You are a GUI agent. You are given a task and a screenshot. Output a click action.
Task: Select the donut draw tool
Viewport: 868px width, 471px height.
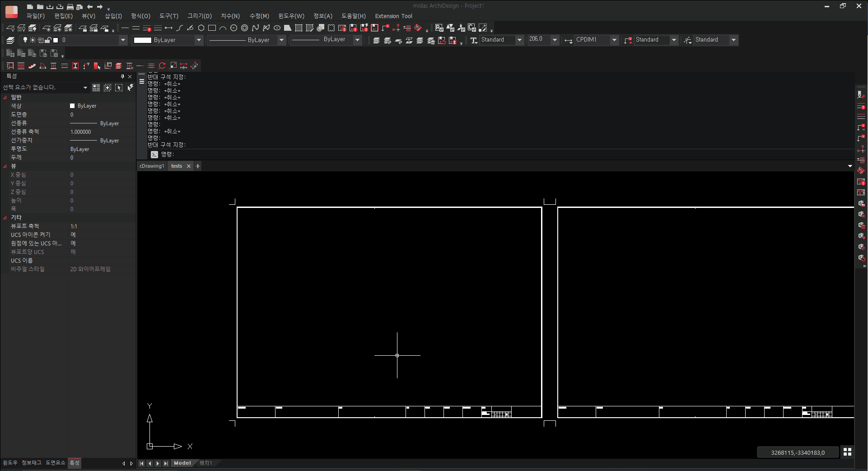point(244,28)
